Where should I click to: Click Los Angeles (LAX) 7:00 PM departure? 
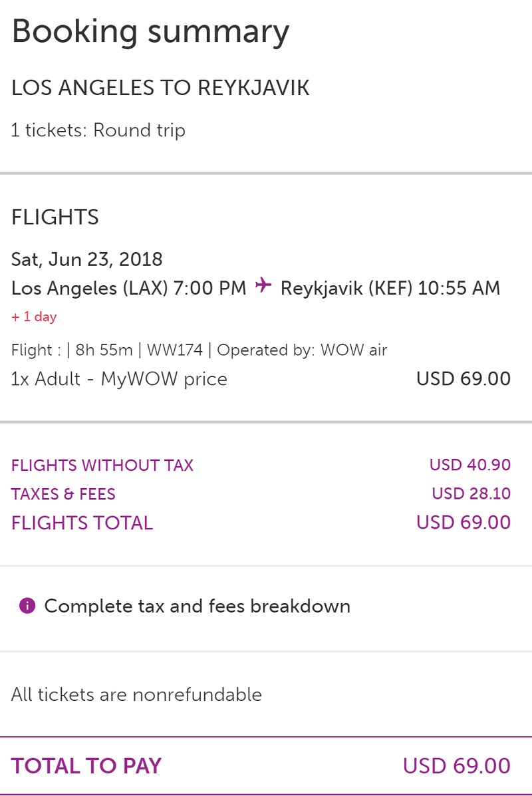[129, 288]
